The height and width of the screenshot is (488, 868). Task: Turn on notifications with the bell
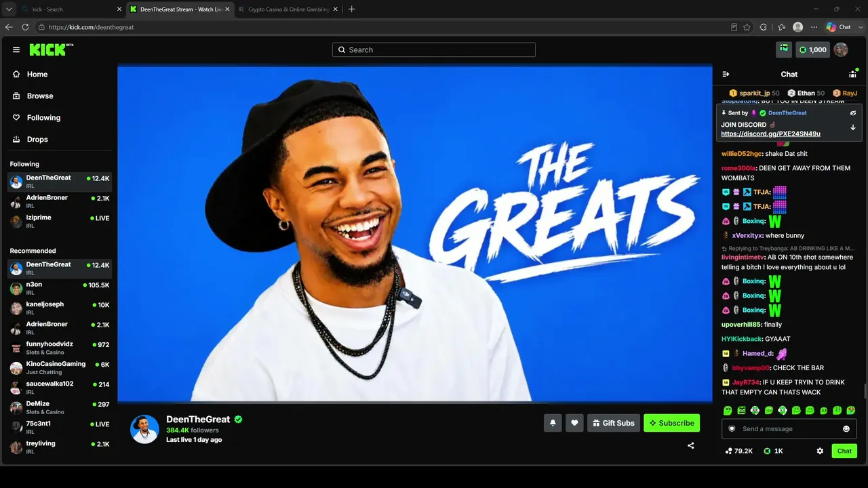pos(553,423)
